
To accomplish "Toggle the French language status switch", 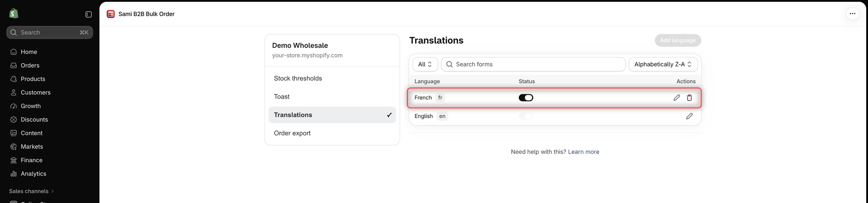I will tap(526, 97).
